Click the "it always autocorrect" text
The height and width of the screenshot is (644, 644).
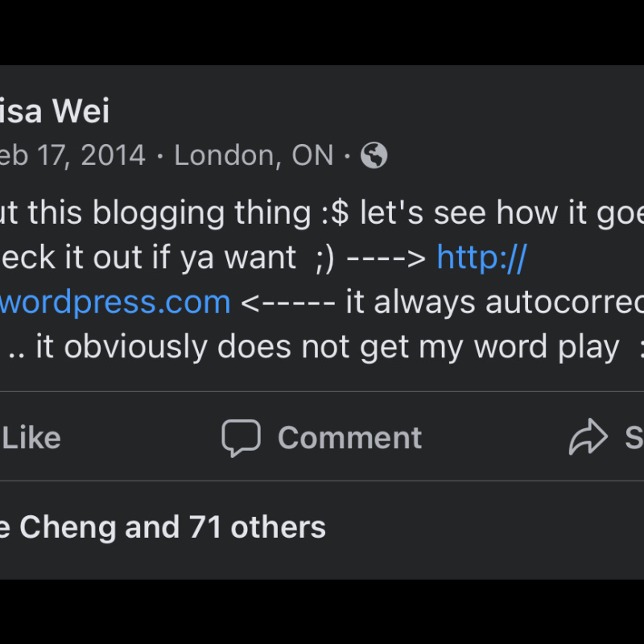pyautogui.click(x=495, y=303)
